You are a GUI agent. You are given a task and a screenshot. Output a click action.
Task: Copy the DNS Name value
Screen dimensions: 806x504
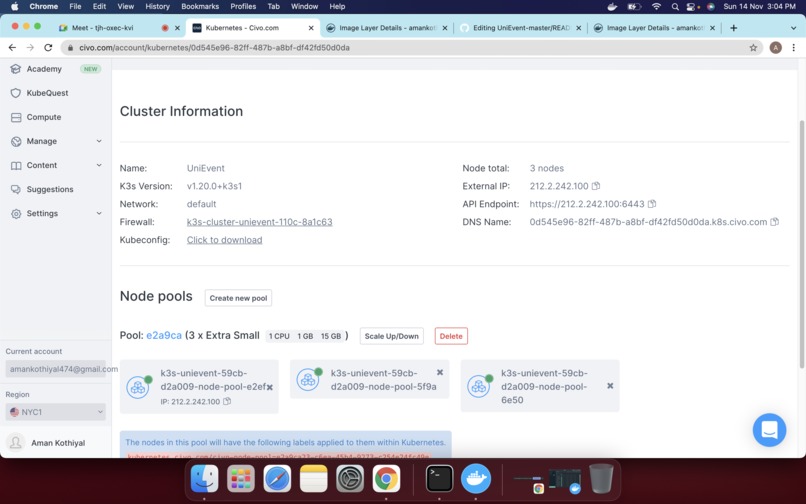pyautogui.click(x=775, y=222)
